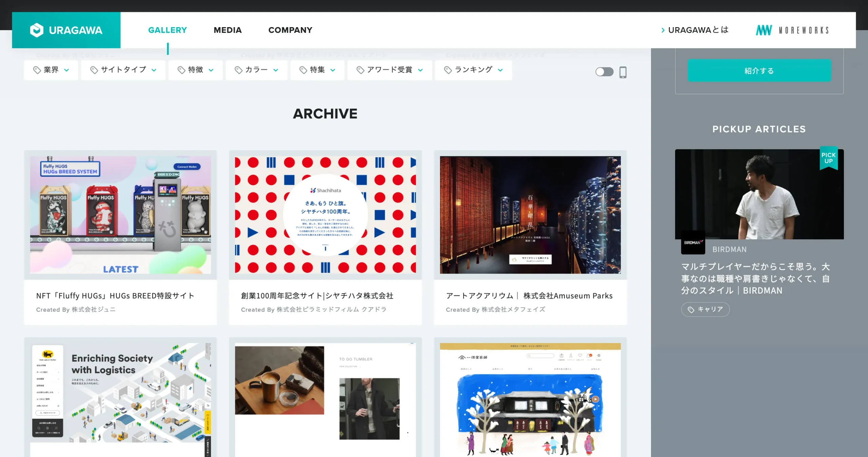Click Created By 株式会社メタフェイズ text
The width and height of the screenshot is (868, 457).
496,310
